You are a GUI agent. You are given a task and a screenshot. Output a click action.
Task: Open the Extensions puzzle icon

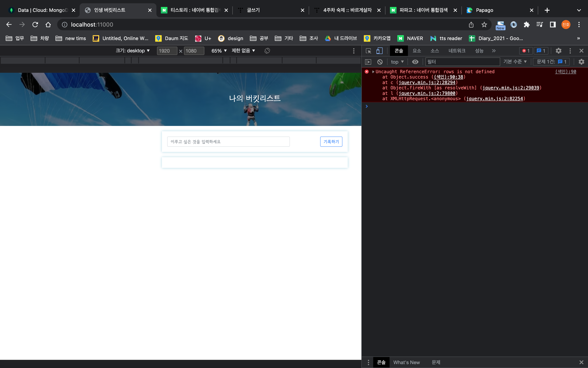click(x=527, y=25)
